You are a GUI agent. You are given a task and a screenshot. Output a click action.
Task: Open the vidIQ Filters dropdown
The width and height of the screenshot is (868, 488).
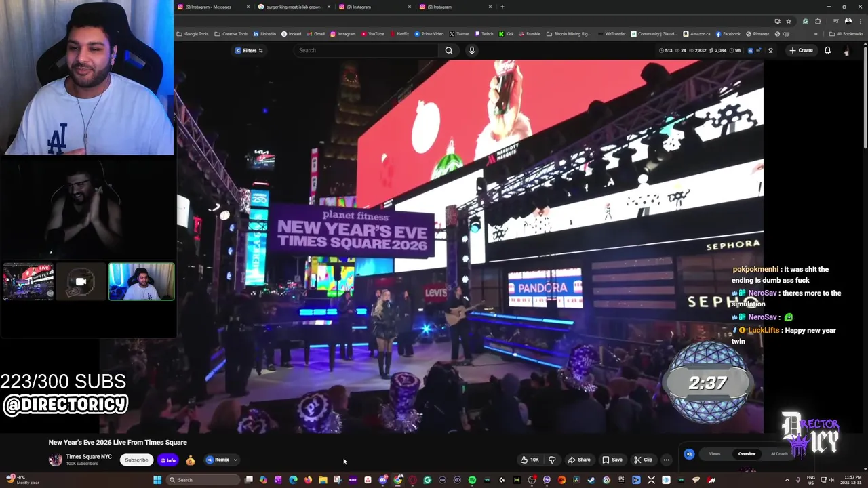coord(249,50)
